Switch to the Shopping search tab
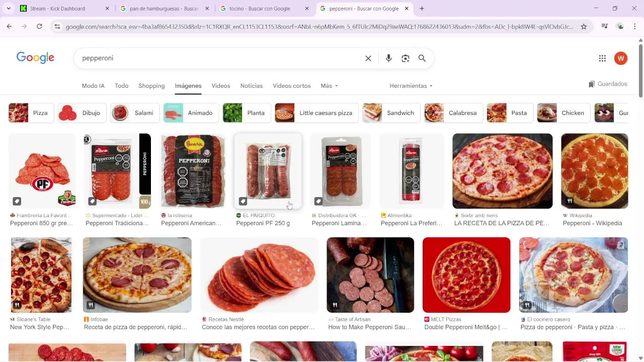This screenshot has height=362, width=644. pos(151,86)
